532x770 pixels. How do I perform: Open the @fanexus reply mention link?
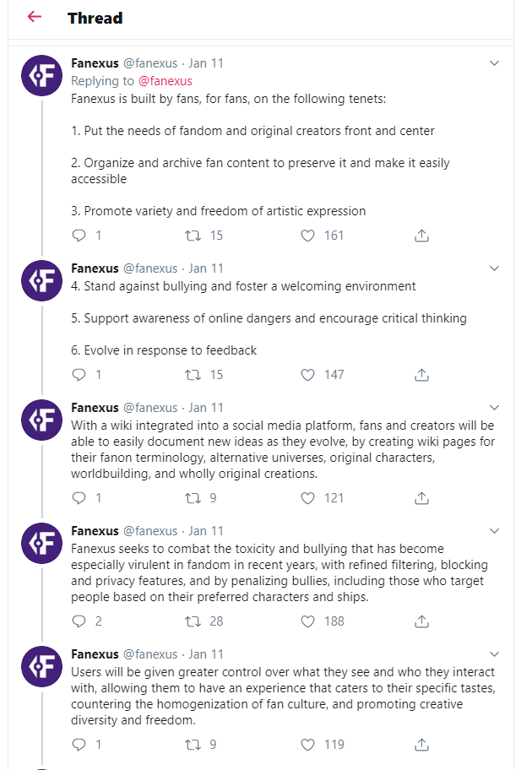click(165, 81)
